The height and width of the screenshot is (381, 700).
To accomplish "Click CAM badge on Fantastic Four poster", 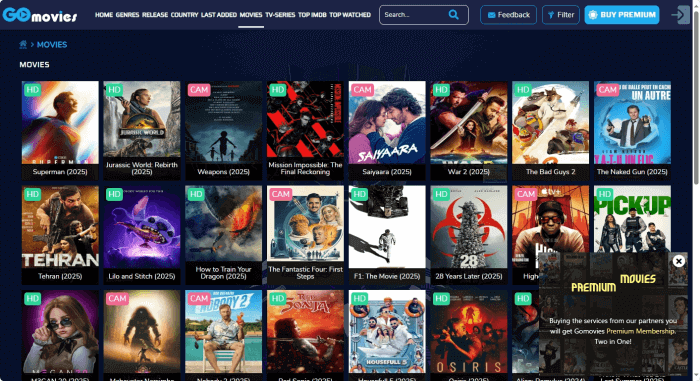I will point(280,194).
